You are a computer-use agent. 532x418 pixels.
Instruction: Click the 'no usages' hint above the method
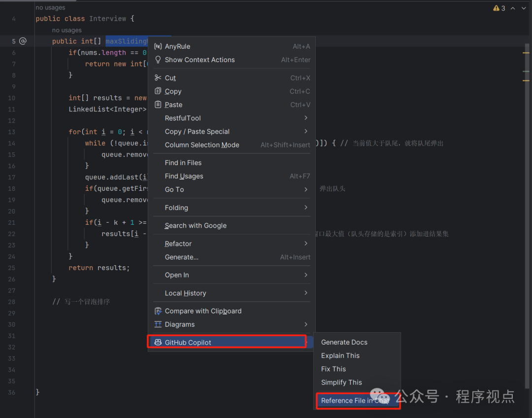(x=67, y=30)
